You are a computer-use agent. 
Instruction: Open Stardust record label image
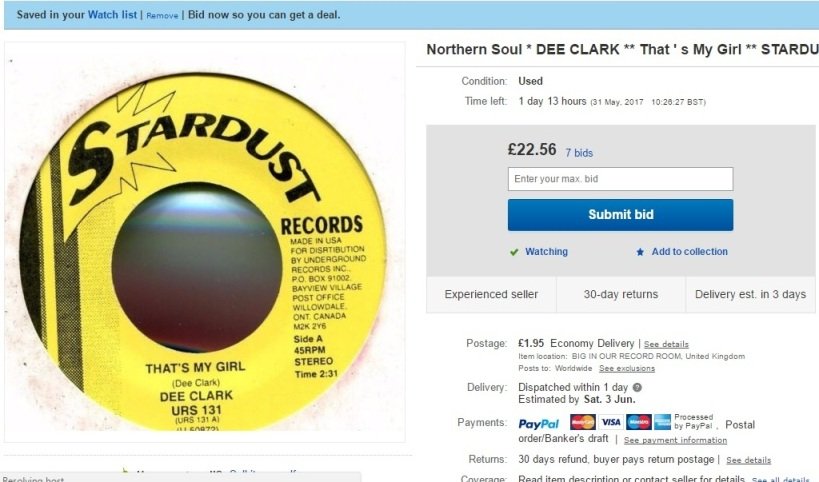pos(205,242)
